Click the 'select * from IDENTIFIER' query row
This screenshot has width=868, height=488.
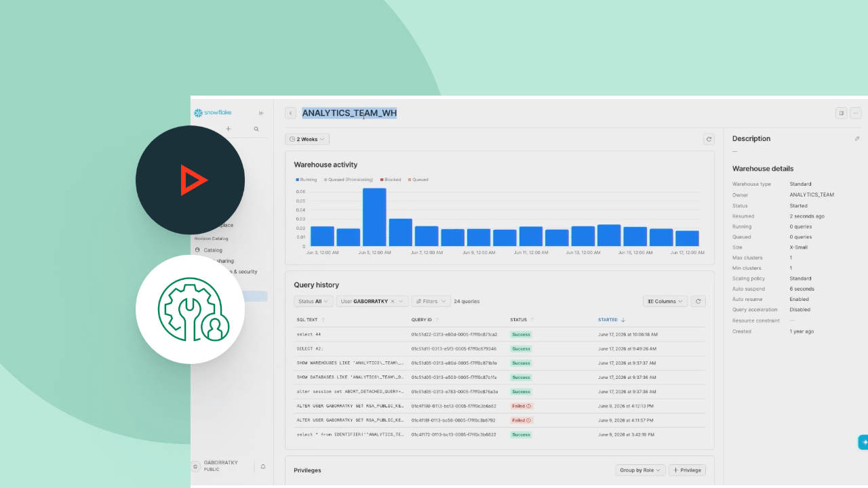point(499,434)
